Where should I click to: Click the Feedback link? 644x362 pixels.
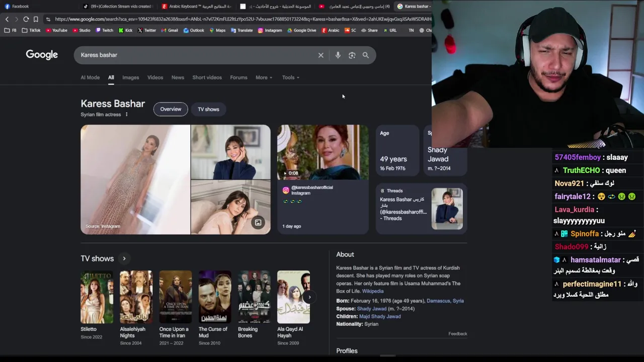tap(458, 334)
